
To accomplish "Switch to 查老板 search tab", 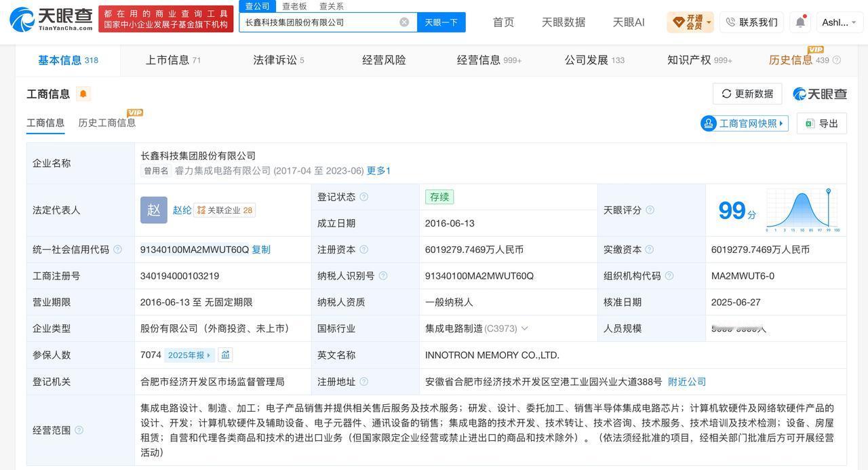I will 294,6.
